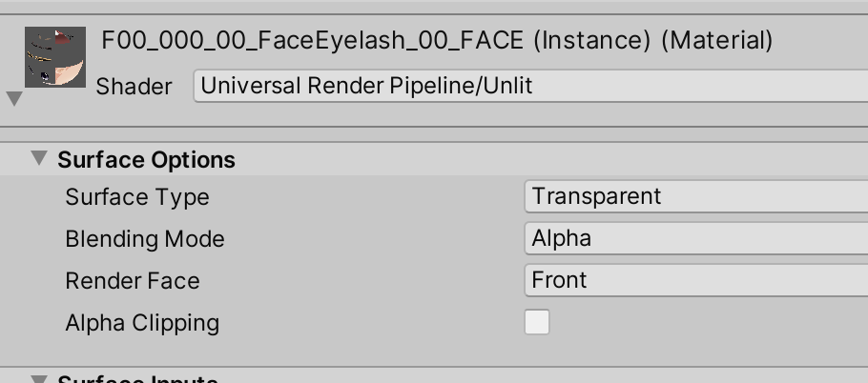868x383 pixels.
Task: Click the Surface Type property label
Action: [x=137, y=197]
